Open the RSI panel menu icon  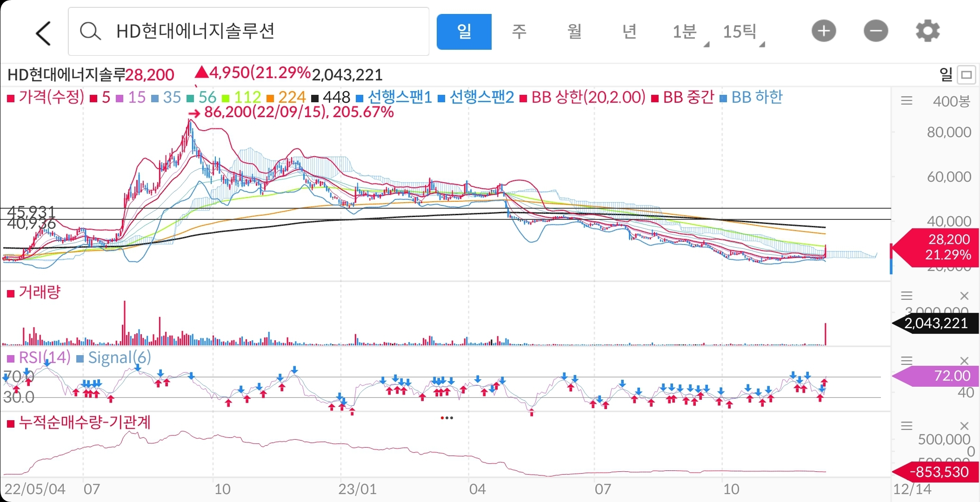(x=907, y=361)
